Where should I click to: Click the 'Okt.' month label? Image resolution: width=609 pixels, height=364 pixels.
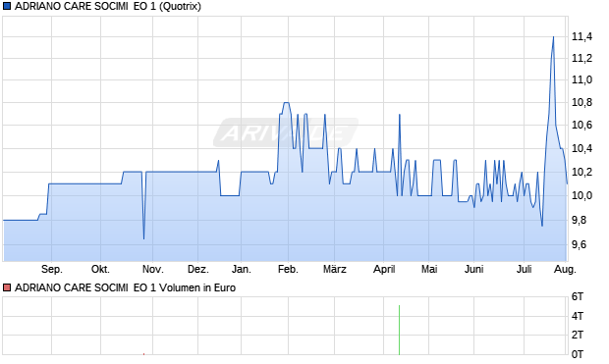coord(100,269)
